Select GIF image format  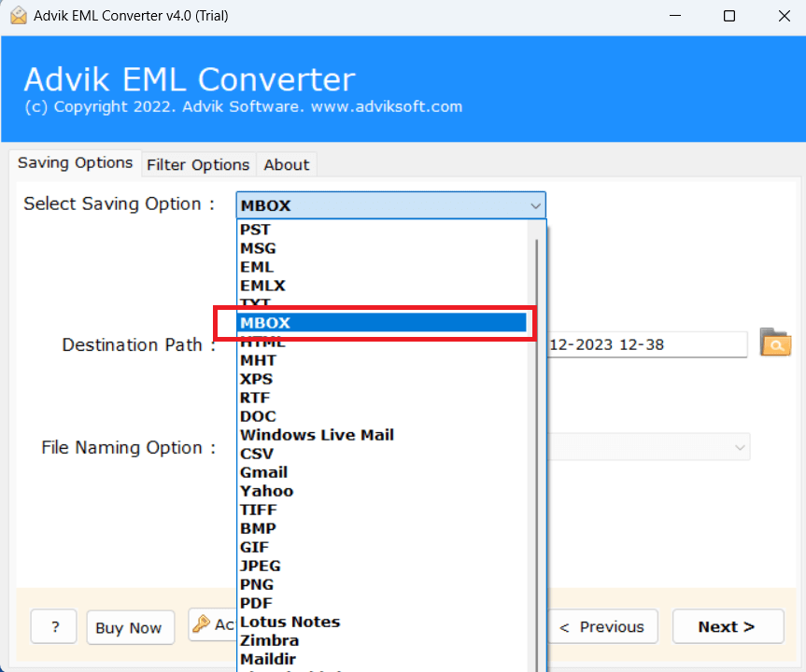pyautogui.click(x=382, y=547)
